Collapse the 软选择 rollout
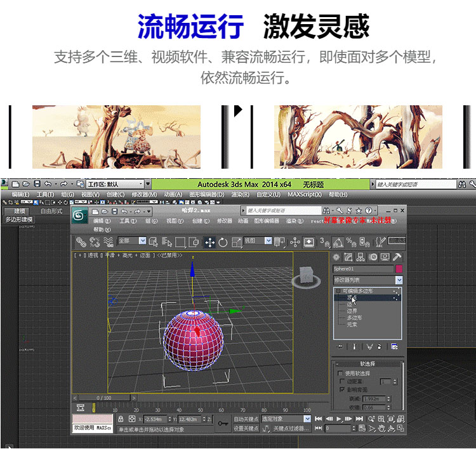Viewport: 476px width, 449px height. tap(367, 363)
